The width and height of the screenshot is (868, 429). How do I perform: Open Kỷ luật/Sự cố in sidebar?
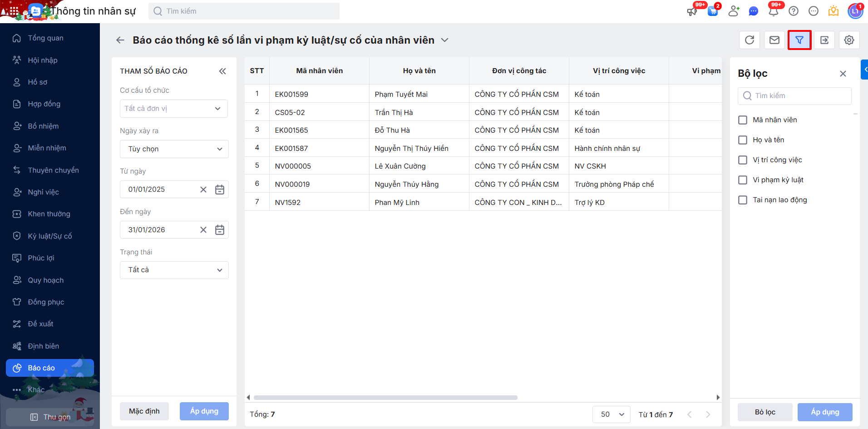[50, 236]
